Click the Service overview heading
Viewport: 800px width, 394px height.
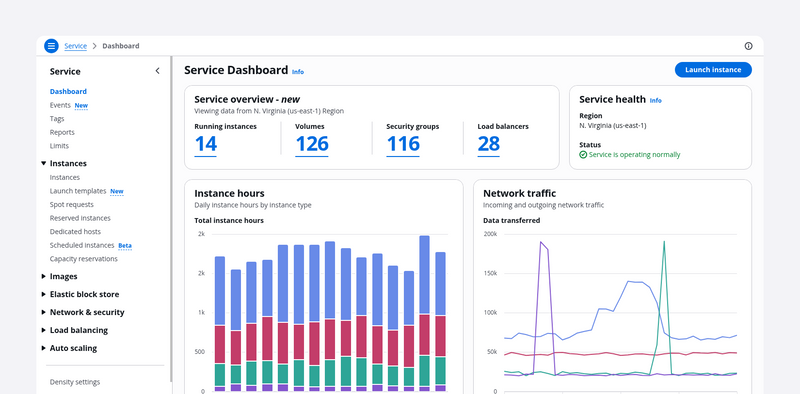247,99
